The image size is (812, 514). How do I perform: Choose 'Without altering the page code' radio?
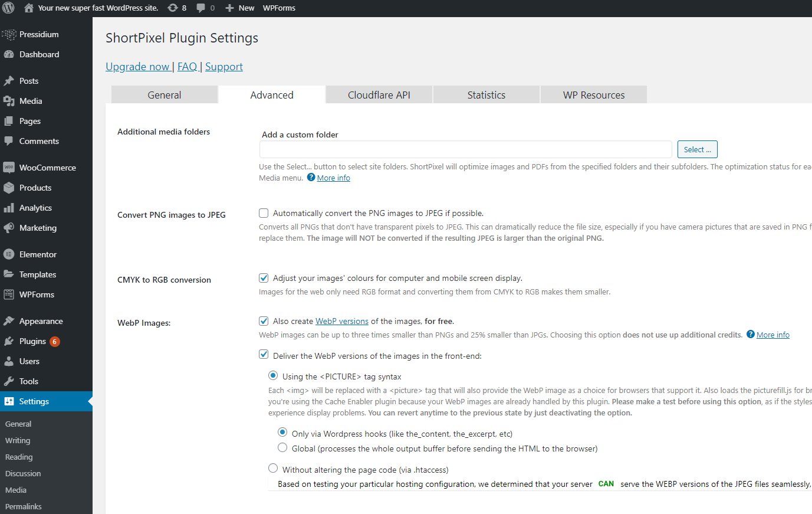pyautogui.click(x=273, y=469)
